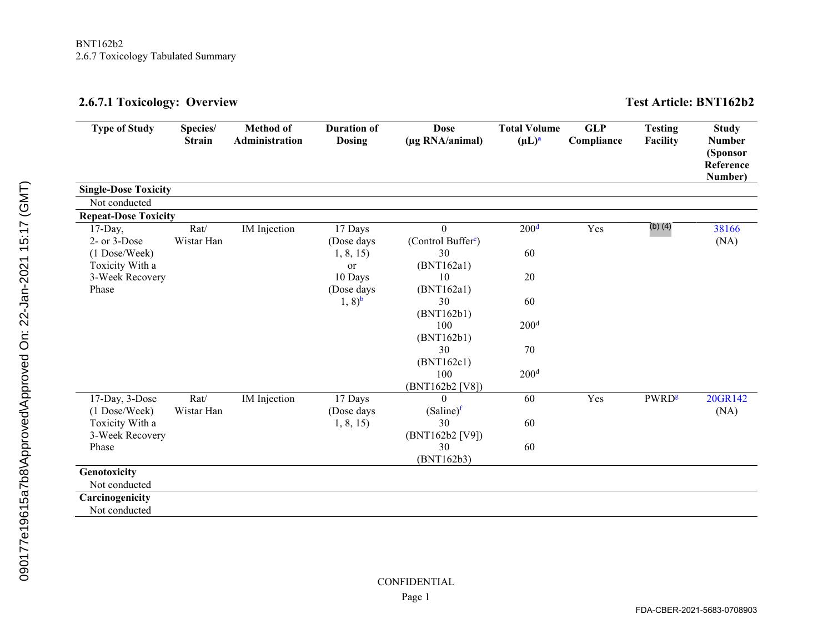Click the 'GLP Compliance' column header
The width and height of the screenshot is (833, 644).
(595, 134)
